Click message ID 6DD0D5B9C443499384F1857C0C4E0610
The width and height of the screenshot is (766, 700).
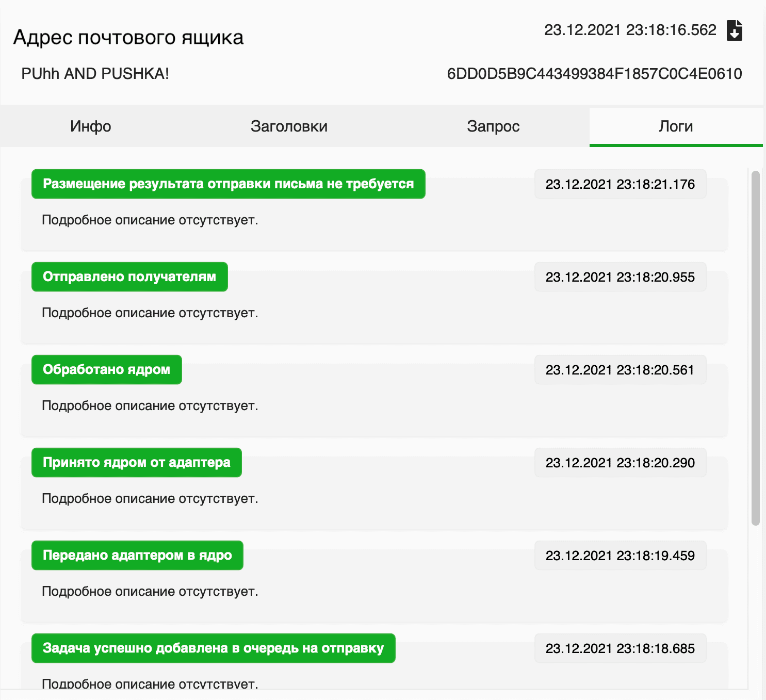click(594, 74)
